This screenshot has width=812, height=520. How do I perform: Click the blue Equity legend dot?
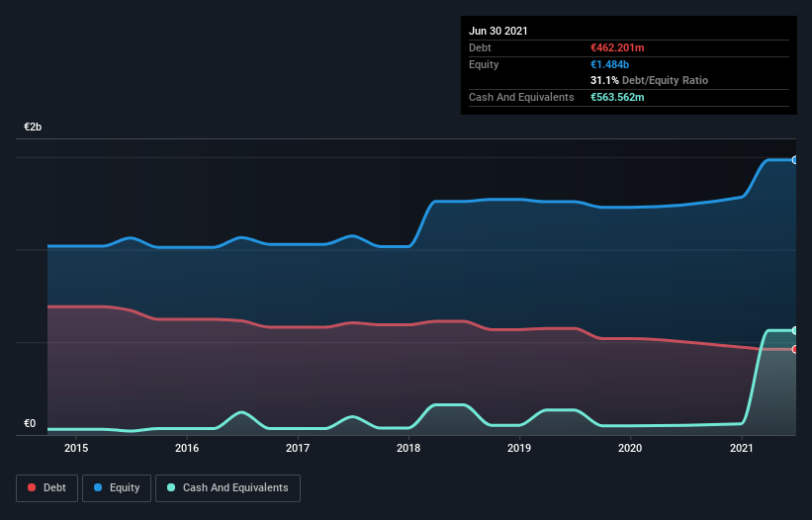97,487
